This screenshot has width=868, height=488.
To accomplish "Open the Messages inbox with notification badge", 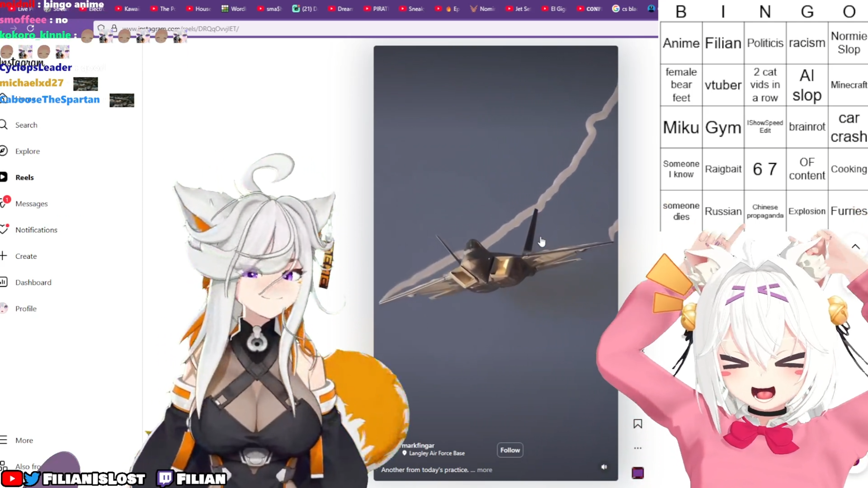I will 31,204.
